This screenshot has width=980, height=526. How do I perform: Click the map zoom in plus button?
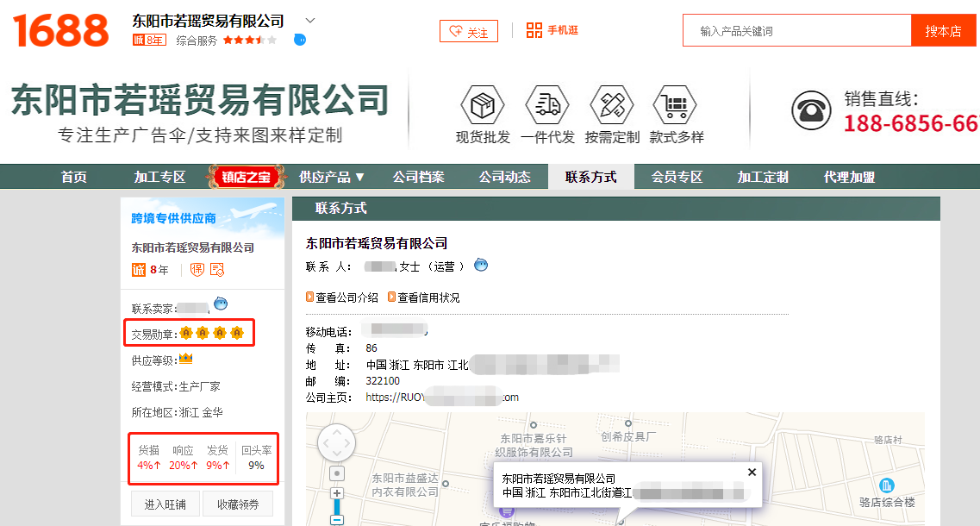click(337, 493)
